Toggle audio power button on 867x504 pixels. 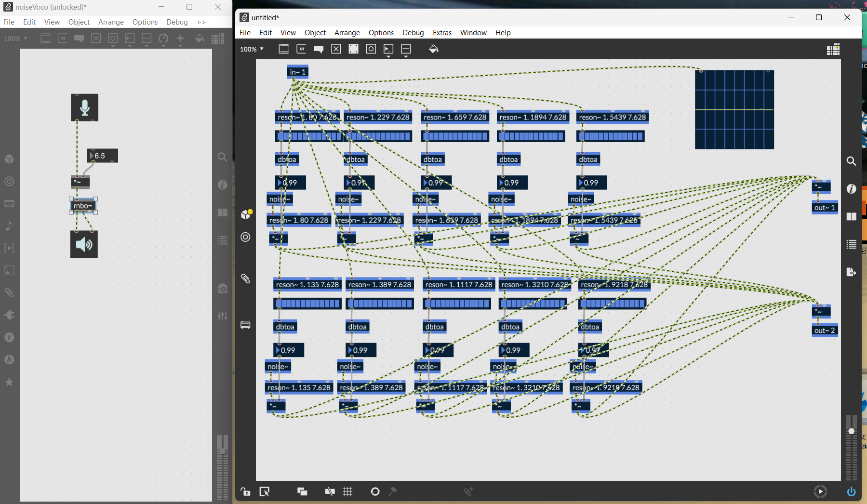852,491
